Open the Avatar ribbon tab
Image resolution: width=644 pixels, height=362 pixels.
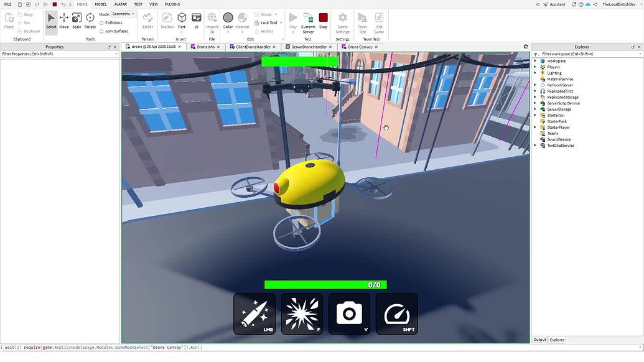tap(120, 4)
